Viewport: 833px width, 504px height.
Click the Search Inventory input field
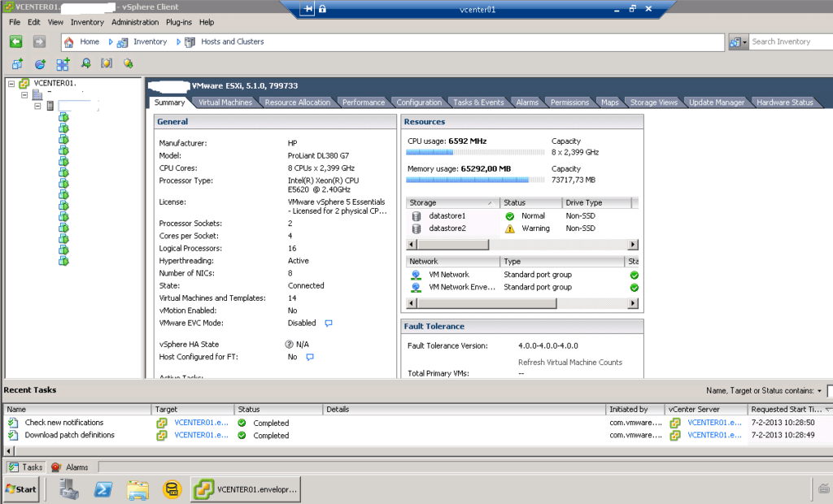(791, 42)
